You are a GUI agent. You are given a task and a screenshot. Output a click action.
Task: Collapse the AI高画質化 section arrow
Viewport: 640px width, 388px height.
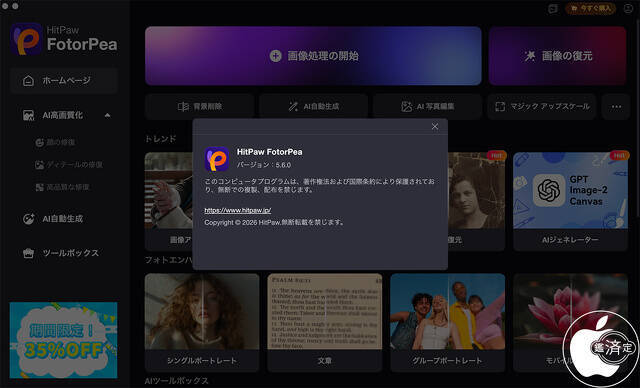click(x=107, y=115)
